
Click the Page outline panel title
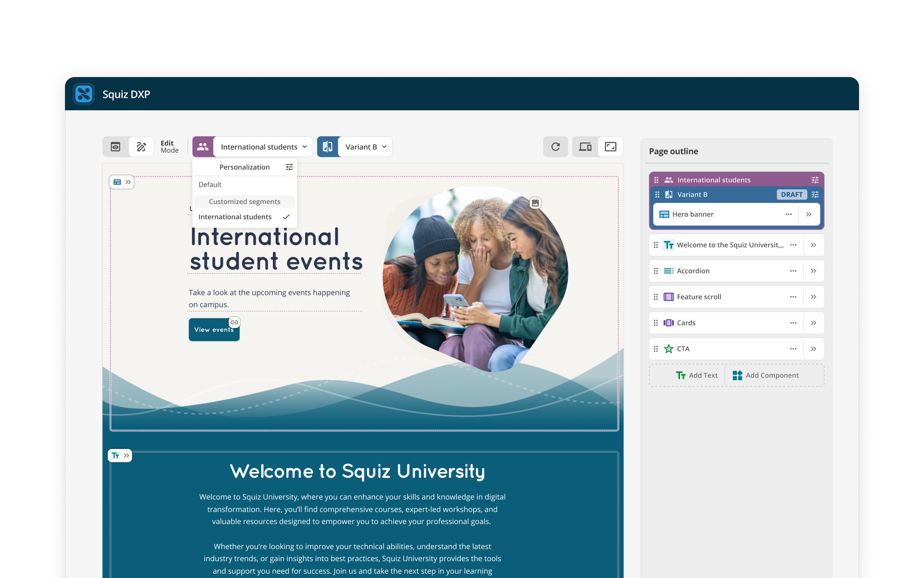tap(673, 151)
